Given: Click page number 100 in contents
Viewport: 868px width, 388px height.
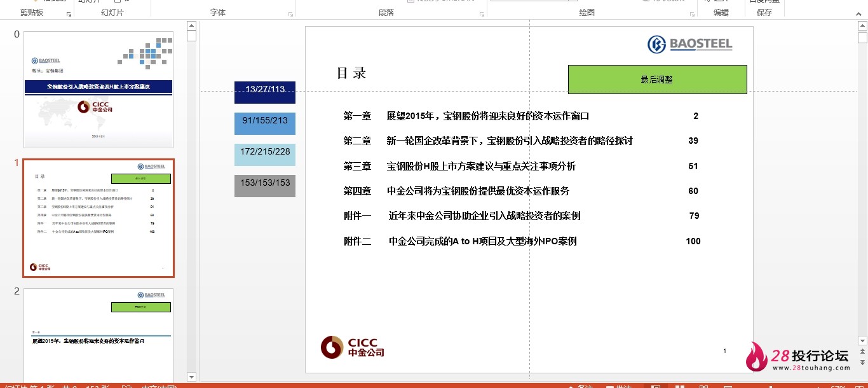Looking at the screenshot, I should (x=693, y=242).
